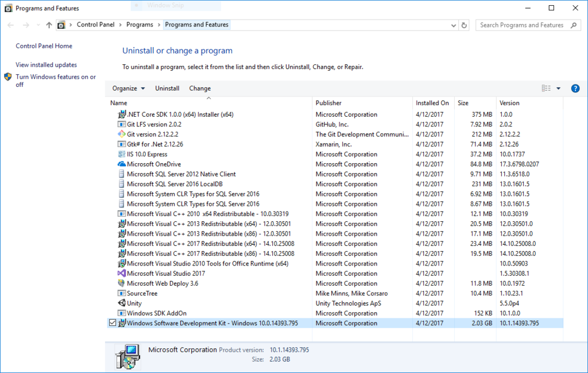
Task: Navigate to the Control Panel breadcrumb
Action: pos(96,25)
